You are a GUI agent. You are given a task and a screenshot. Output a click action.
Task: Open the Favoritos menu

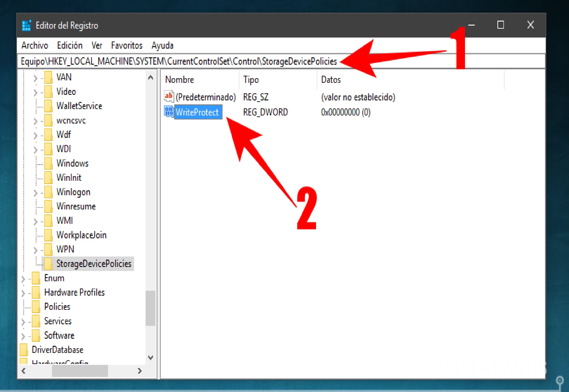coord(127,46)
